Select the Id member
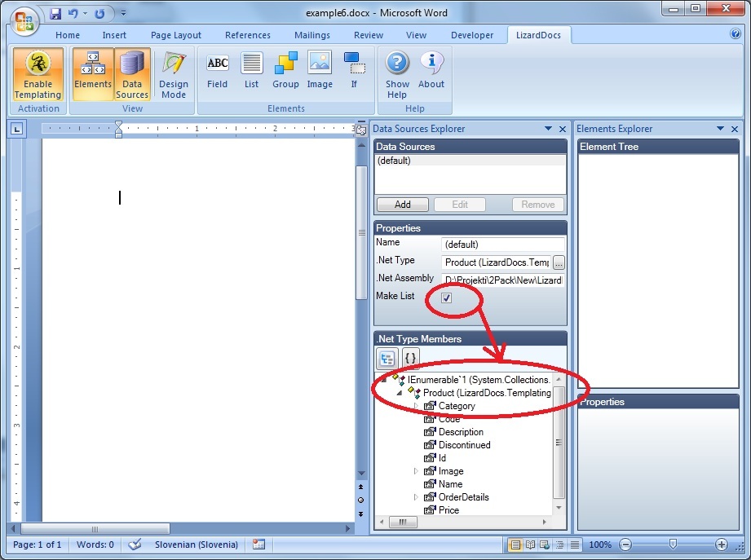The height and width of the screenshot is (560, 751). [x=442, y=458]
